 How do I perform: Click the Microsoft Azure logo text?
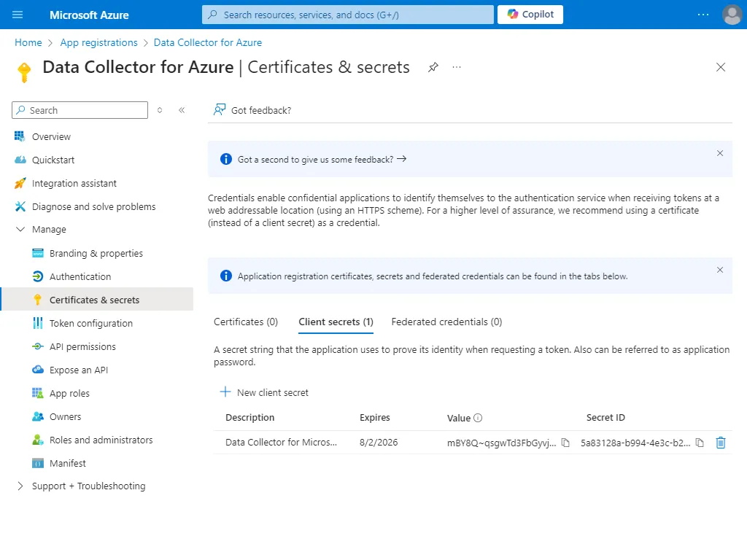click(x=89, y=15)
